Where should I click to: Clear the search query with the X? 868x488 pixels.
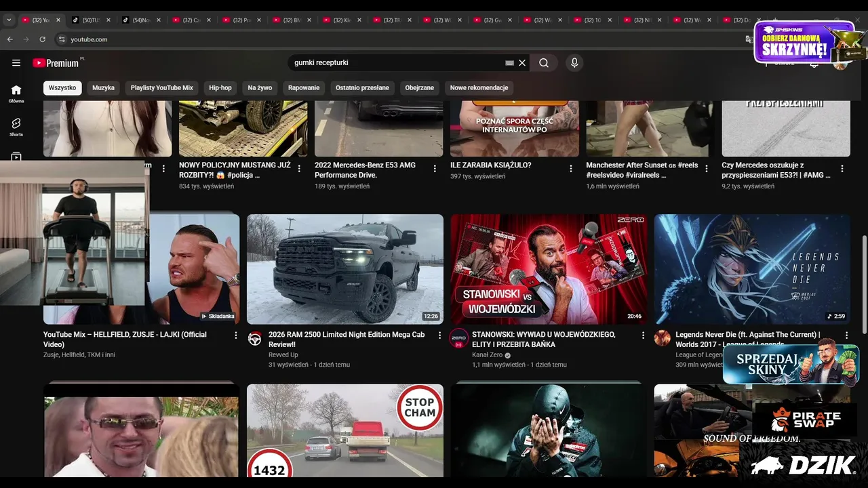pyautogui.click(x=522, y=63)
